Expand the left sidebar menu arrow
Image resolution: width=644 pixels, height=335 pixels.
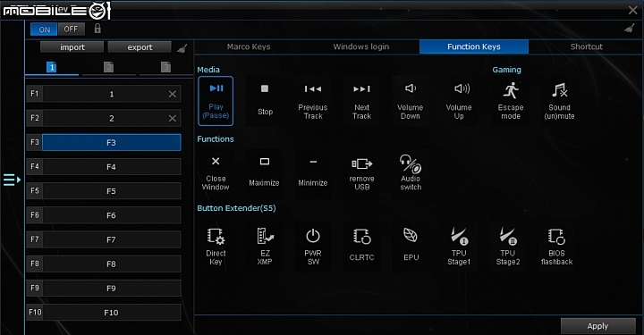(x=12, y=180)
